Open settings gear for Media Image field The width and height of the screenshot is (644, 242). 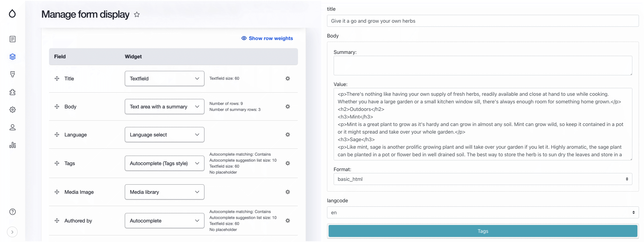click(287, 192)
